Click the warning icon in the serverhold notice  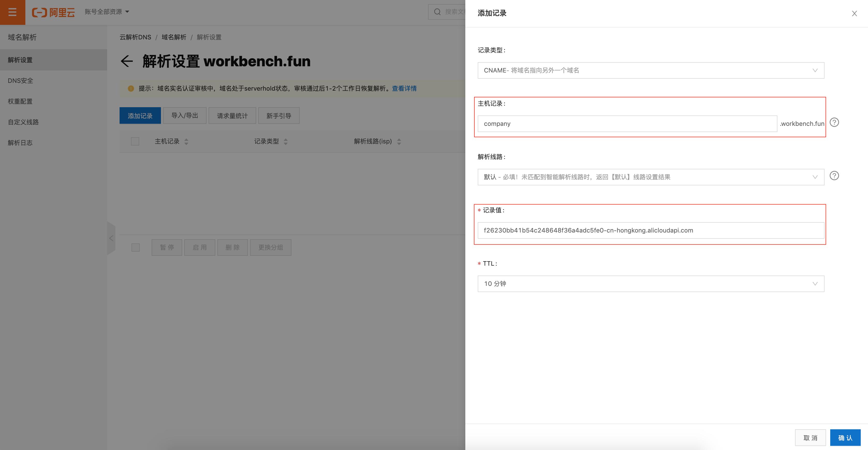pyautogui.click(x=130, y=88)
